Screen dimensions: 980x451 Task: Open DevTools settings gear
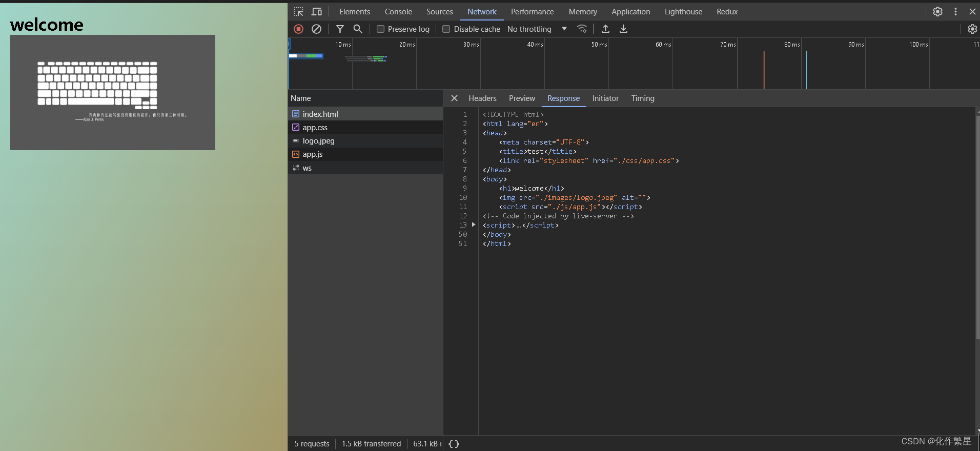[937, 11]
